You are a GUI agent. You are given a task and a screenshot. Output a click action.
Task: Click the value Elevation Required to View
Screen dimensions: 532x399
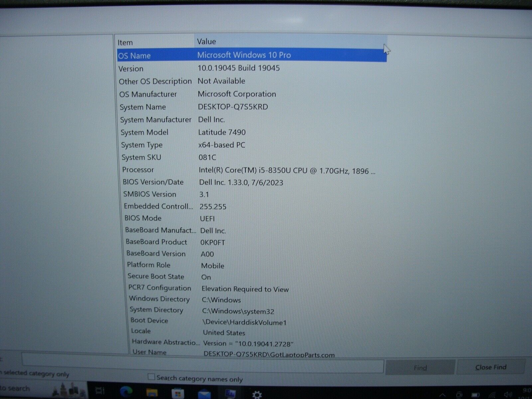point(245,289)
